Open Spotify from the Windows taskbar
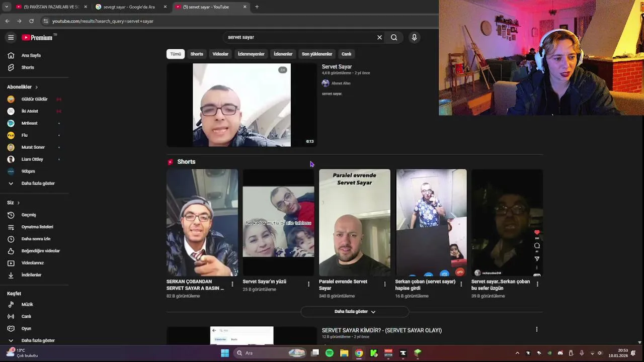Screen dimensions: 644x362 tap(330, 353)
